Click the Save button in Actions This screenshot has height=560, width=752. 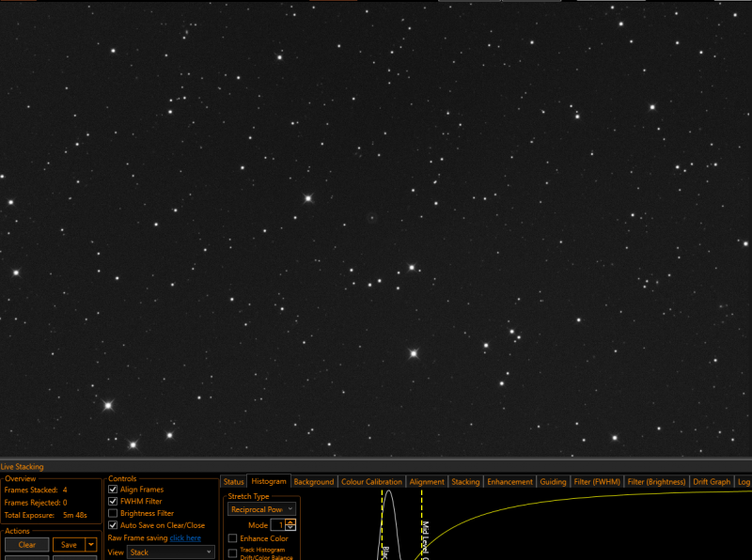click(x=69, y=545)
